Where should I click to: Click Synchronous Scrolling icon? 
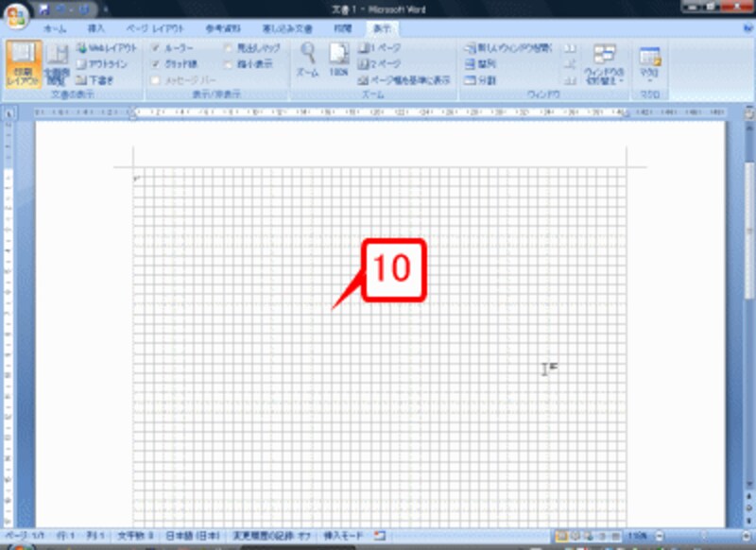tap(570, 64)
